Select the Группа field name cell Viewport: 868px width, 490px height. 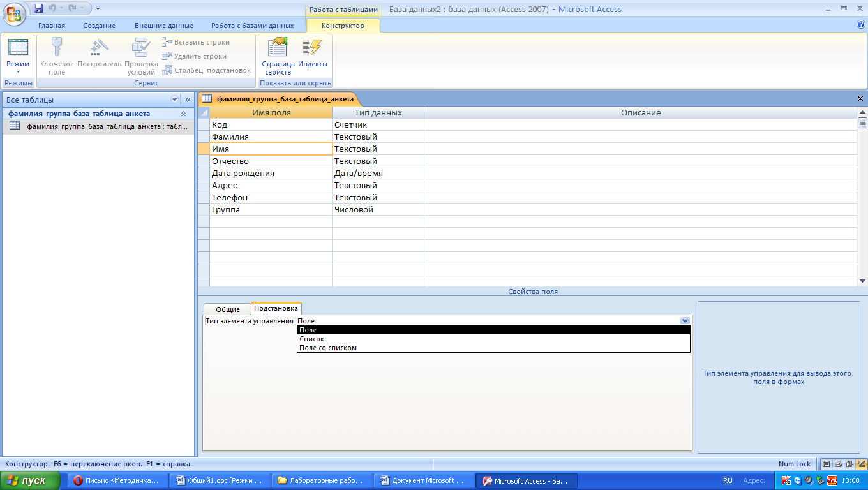[271, 210]
